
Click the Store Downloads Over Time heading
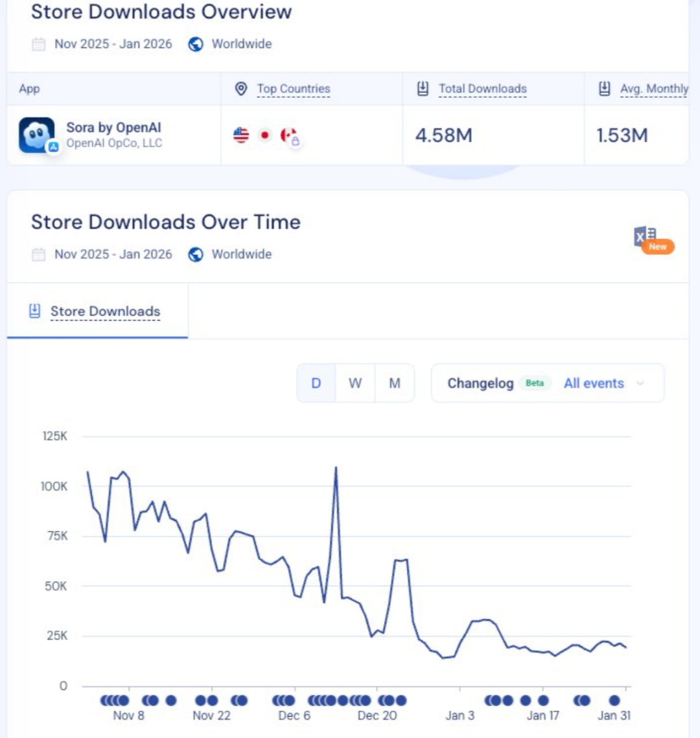(166, 222)
